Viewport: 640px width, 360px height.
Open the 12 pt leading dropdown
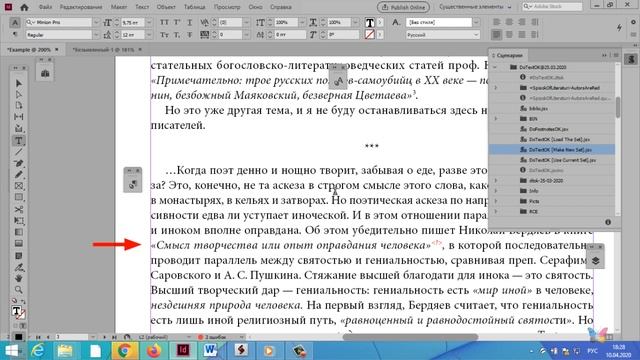149,35
